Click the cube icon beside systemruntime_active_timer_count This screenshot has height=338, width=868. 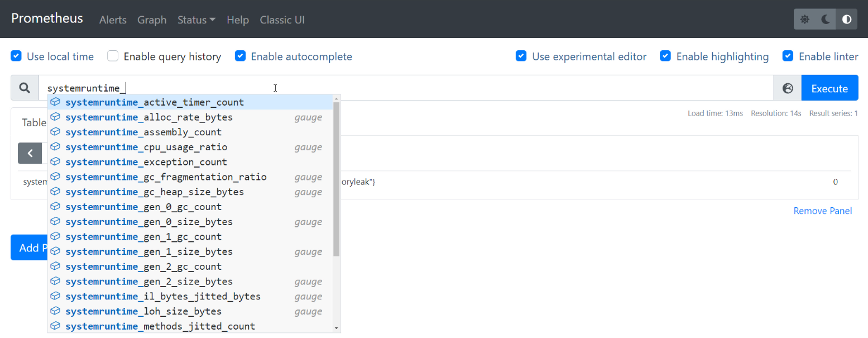(55, 102)
